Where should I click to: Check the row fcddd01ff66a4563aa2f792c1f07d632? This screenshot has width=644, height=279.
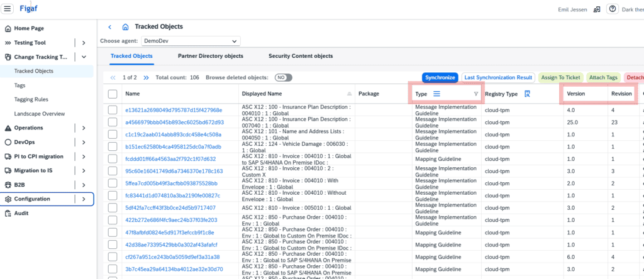point(113,159)
